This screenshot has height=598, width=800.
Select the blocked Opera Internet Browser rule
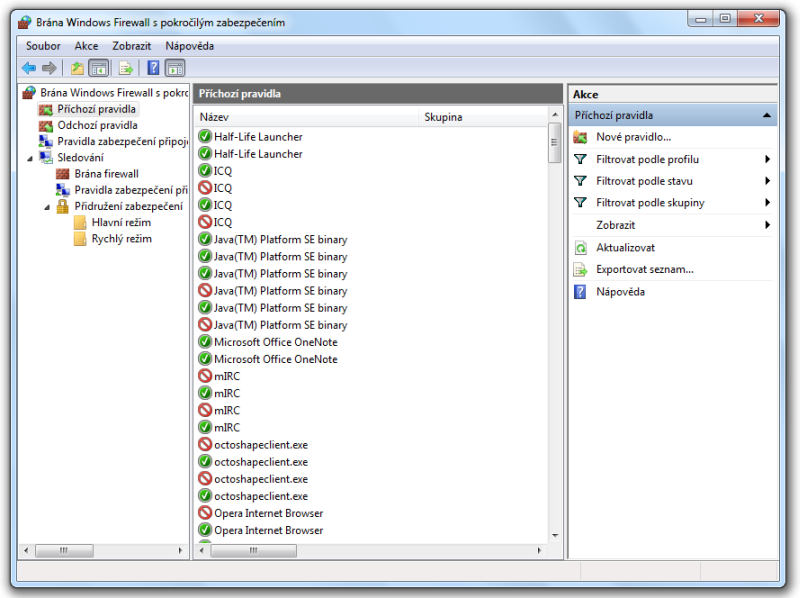pyautogui.click(x=268, y=513)
